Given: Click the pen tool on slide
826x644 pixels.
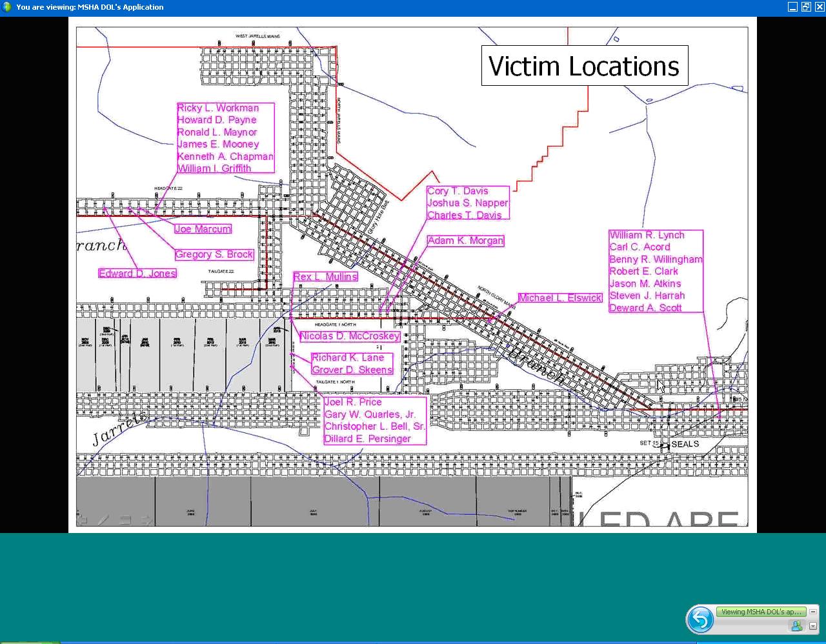Looking at the screenshot, I should [x=103, y=520].
